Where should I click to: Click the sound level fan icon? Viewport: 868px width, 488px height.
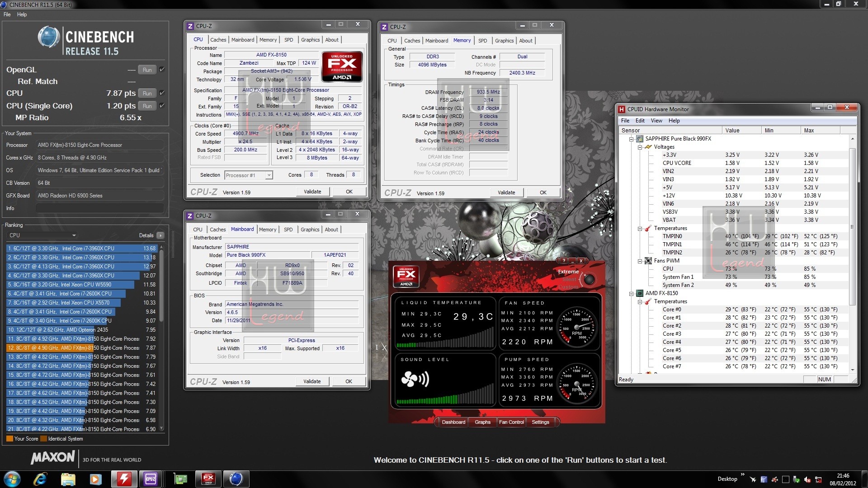415,379
